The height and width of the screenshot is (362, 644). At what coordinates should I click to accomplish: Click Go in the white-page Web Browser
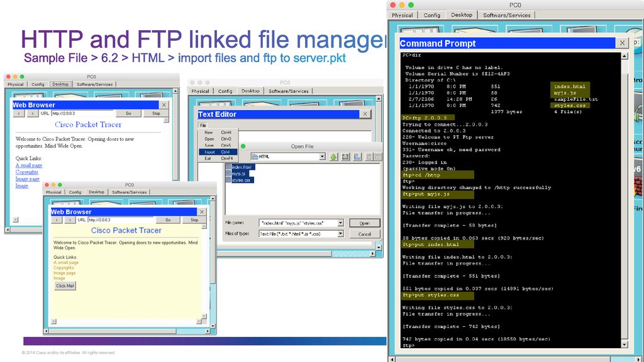[x=128, y=113]
